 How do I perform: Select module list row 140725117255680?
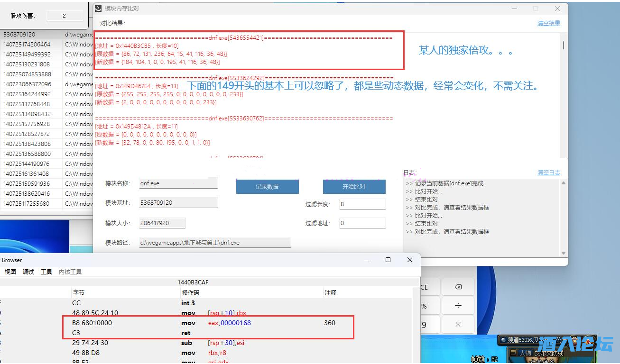[x=46, y=204]
